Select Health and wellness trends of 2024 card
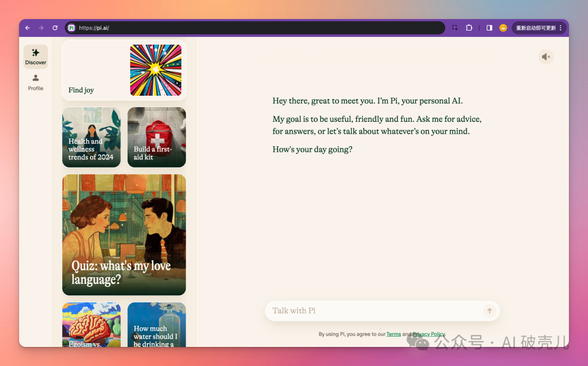The height and width of the screenshot is (366, 588). point(91,137)
